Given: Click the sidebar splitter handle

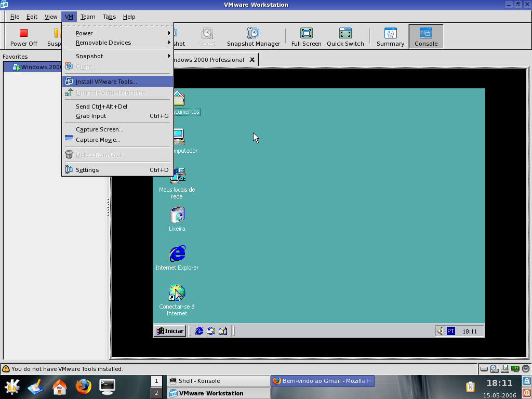Looking at the screenshot, I should pos(108,207).
